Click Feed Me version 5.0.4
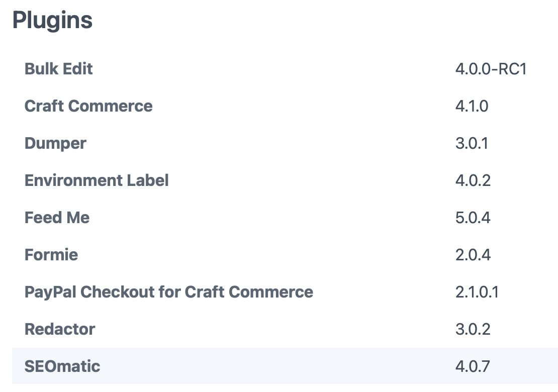 pyautogui.click(x=473, y=218)
